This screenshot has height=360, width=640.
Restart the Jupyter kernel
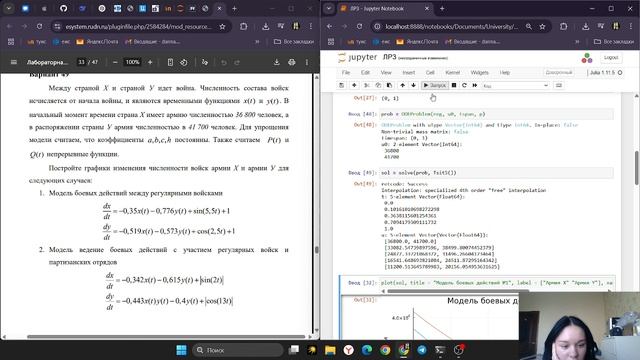464,85
